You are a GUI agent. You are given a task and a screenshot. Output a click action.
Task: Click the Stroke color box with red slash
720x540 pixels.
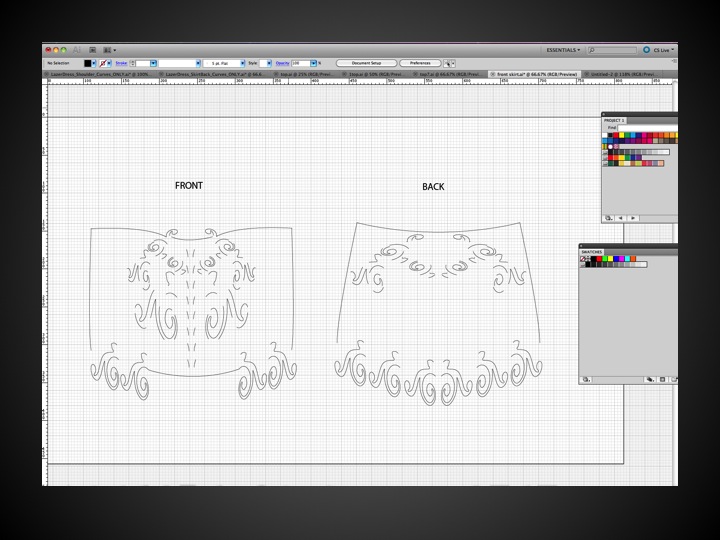pos(104,63)
